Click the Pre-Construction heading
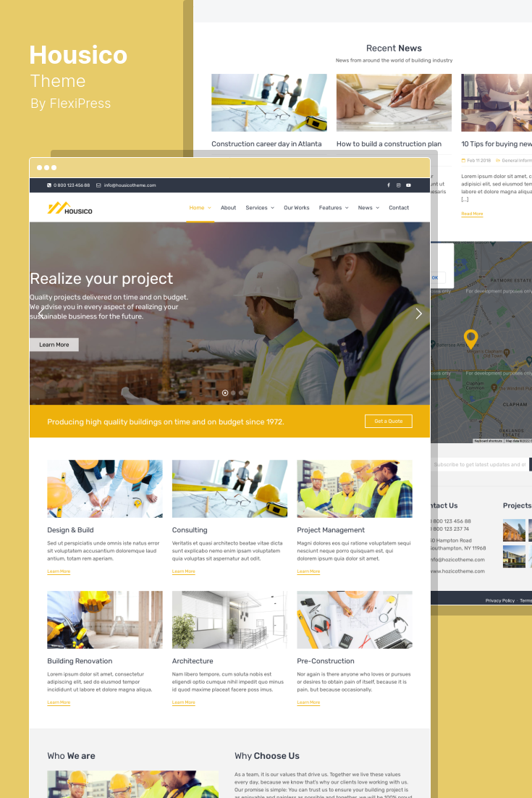The width and height of the screenshot is (532, 798). tap(326, 660)
